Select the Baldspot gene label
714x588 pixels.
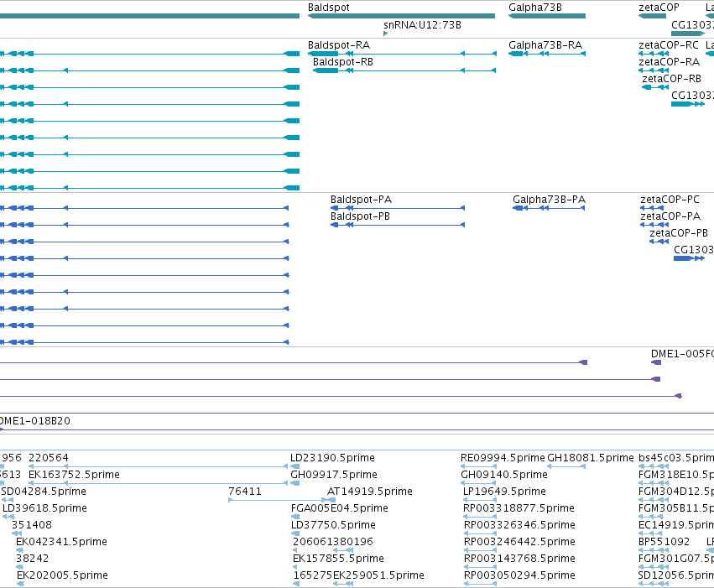coord(328,8)
